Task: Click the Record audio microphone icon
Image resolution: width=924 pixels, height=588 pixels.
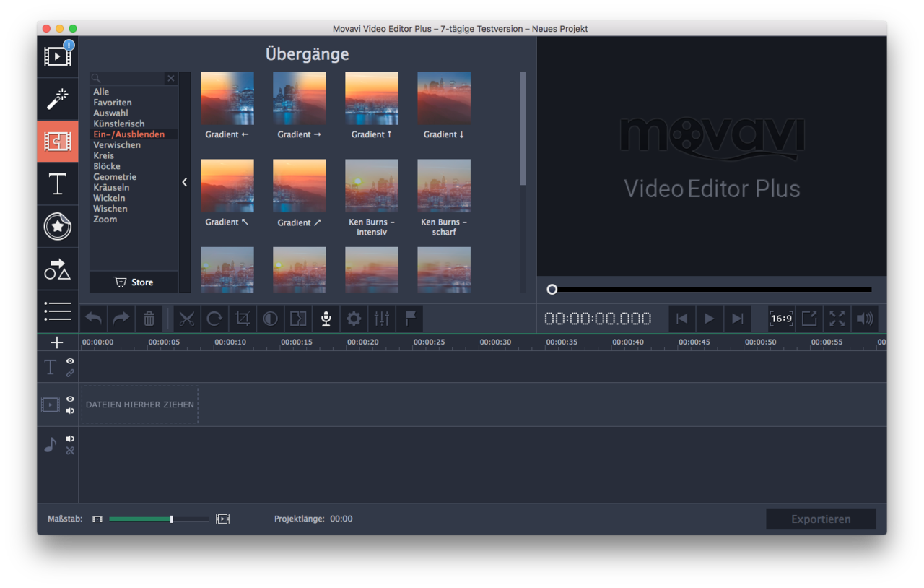Action: tap(326, 319)
